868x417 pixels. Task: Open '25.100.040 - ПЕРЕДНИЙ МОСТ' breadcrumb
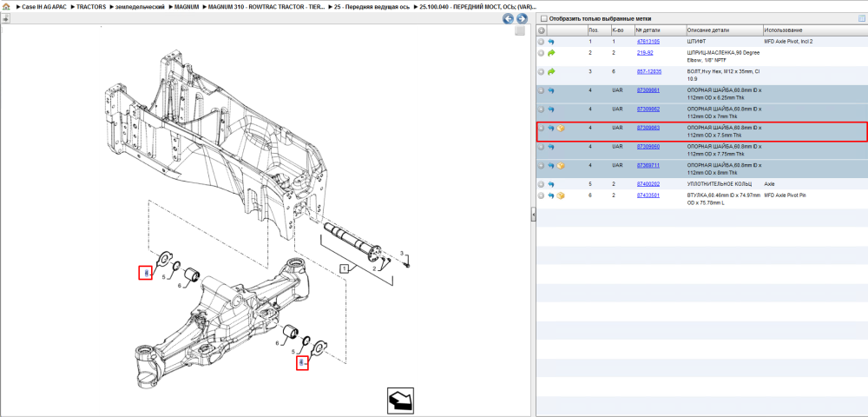pos(478,7)
